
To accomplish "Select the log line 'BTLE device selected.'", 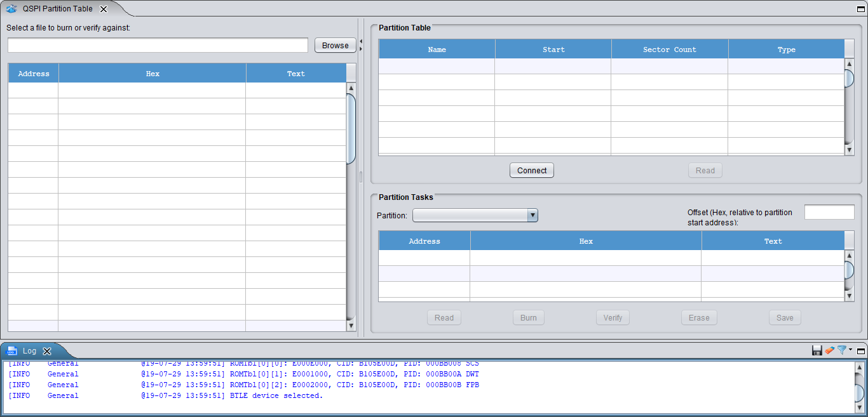I will tap(165, 395).
